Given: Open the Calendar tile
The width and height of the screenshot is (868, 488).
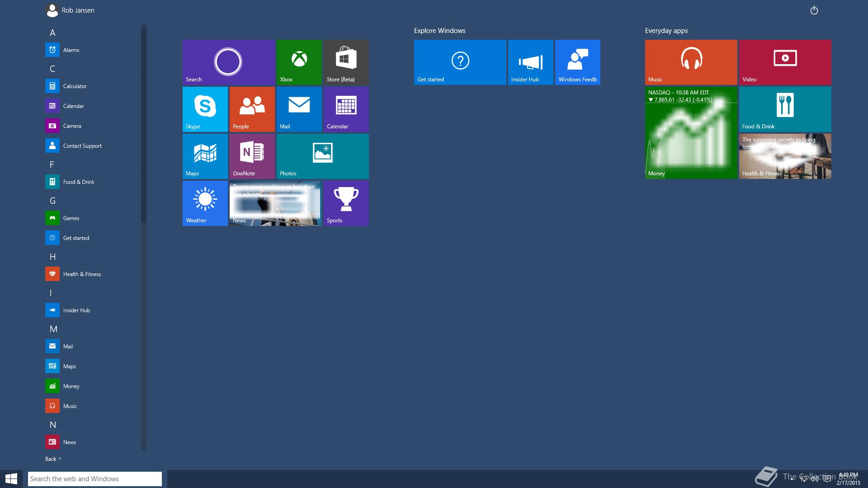Looking at the screenshot, I should (346, 109).
